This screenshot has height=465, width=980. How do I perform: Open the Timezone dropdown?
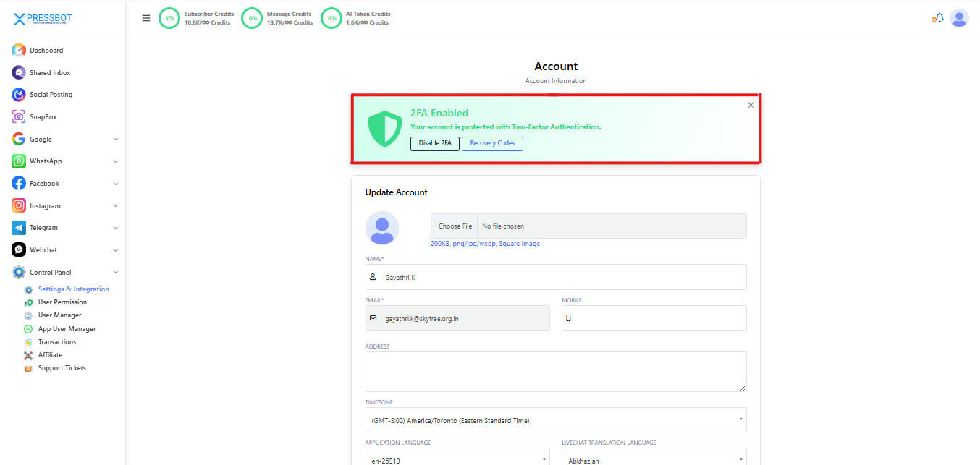555,420
